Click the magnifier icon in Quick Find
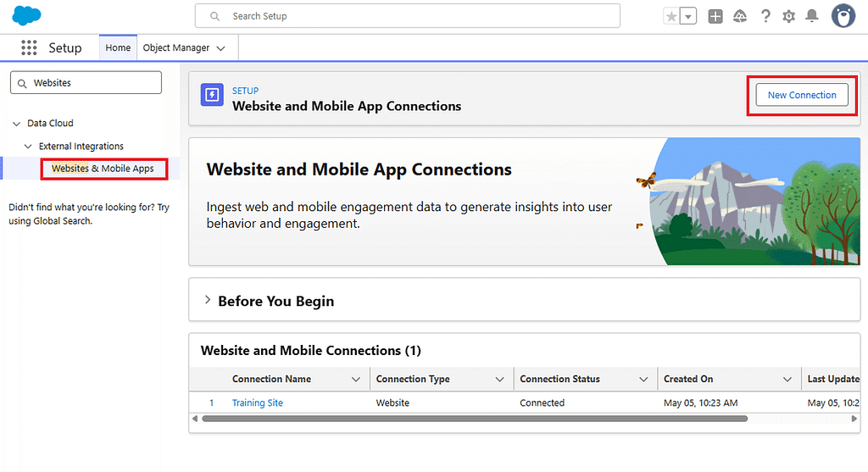This screenshot has width=868, height=472. [22, 84]
